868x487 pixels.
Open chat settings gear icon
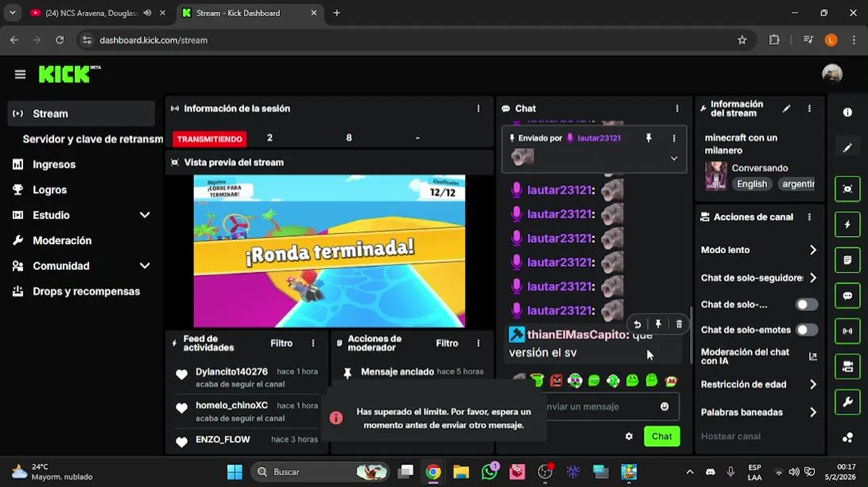[629, 436]
